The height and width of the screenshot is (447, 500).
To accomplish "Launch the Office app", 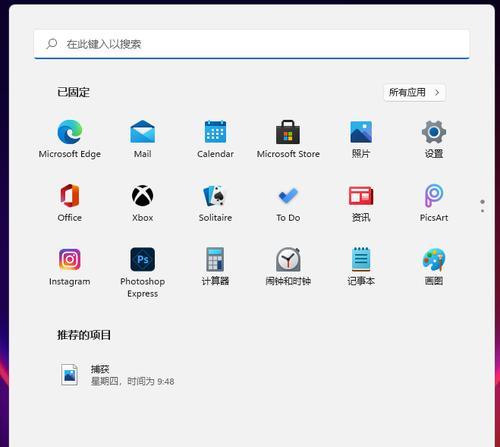I will coord(70,203).
